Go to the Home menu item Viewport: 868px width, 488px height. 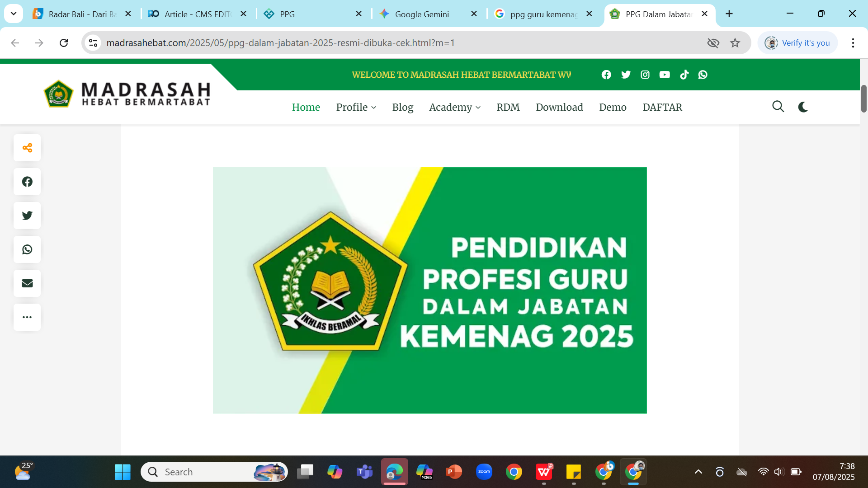(306, 107)
